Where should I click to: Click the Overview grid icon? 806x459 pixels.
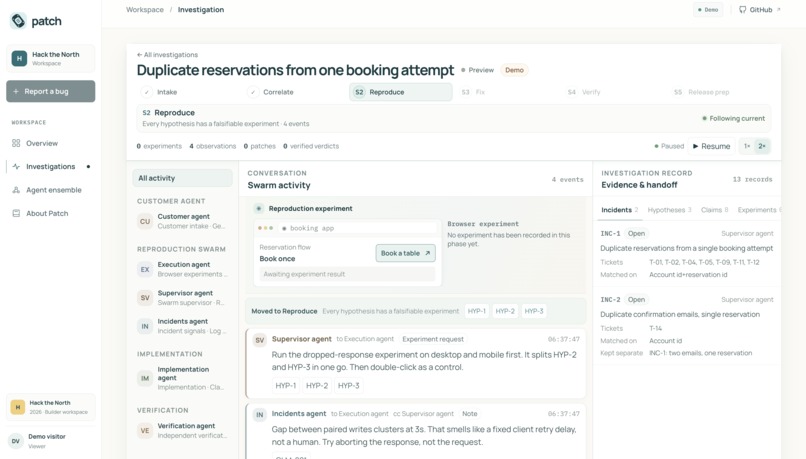tap(16, 143)
